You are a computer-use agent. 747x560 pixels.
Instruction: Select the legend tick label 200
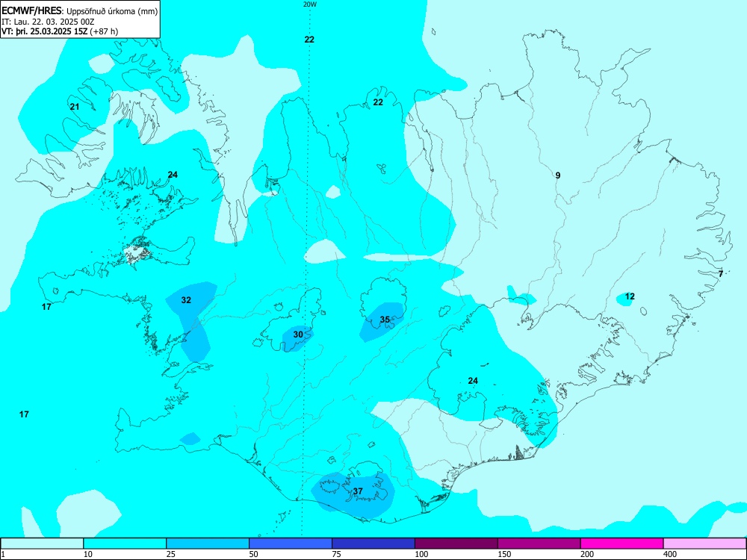click(x=587, y=554)
